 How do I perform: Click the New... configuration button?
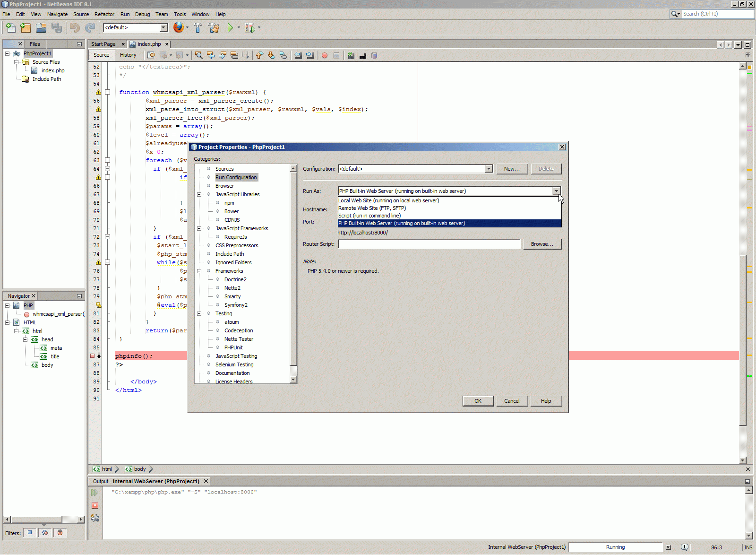pyautogui.click(x=512, y=169)
